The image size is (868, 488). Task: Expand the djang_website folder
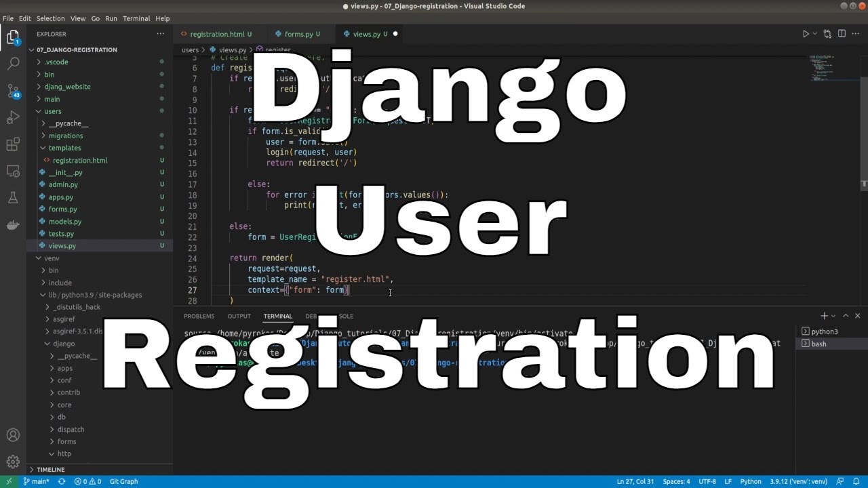pyautogui.click(x=100, y=87)
